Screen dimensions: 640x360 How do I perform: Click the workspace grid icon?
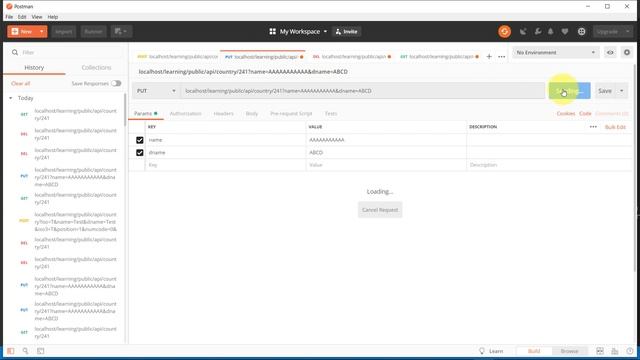coord(273,31)
